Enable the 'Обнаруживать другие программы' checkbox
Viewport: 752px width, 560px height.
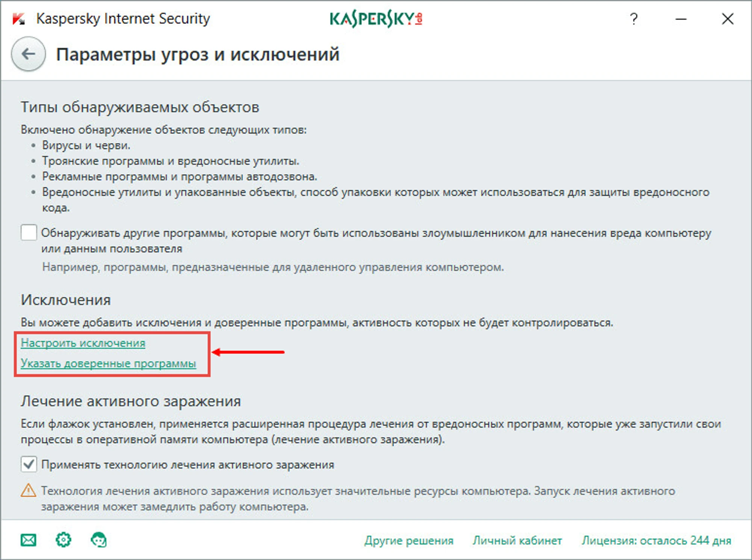click(x=29, y=233)
